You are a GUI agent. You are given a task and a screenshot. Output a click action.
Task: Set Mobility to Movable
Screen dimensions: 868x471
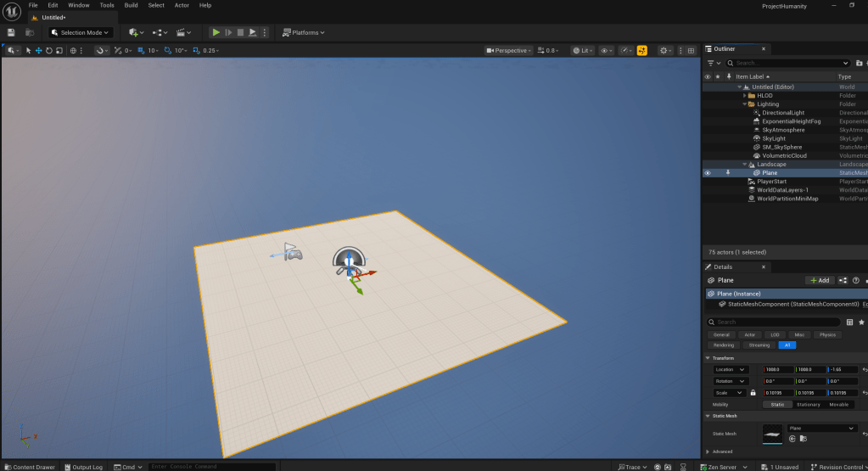[x=838, y=404]
